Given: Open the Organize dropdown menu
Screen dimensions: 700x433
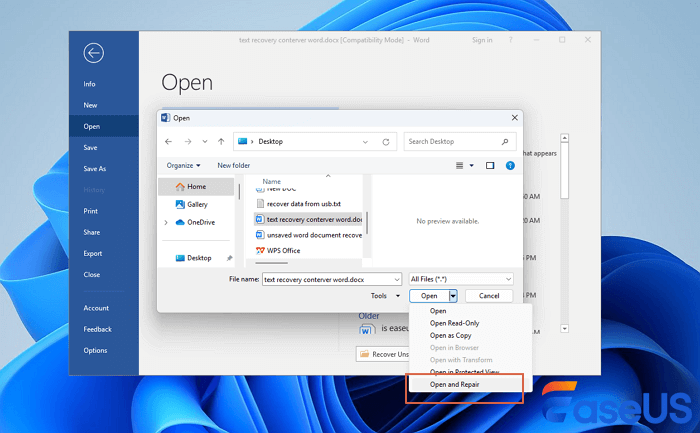Looking at the screenshot, I should (184, 165).
